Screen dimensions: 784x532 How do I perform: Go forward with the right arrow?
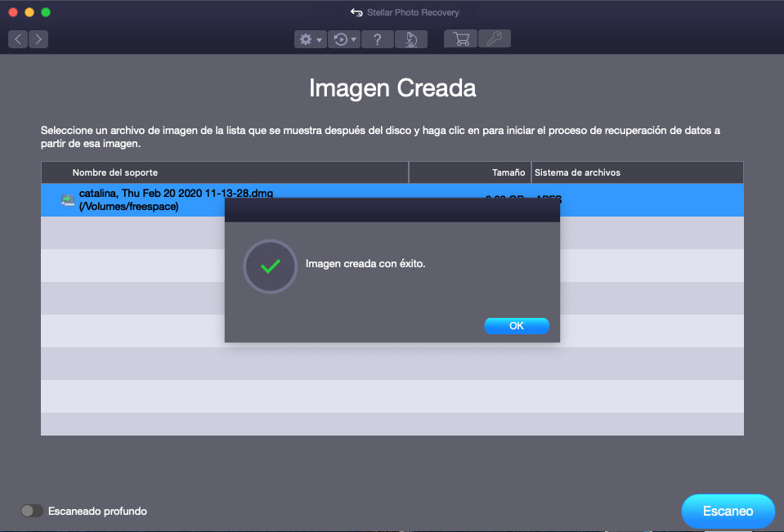[x=38, y=39]
